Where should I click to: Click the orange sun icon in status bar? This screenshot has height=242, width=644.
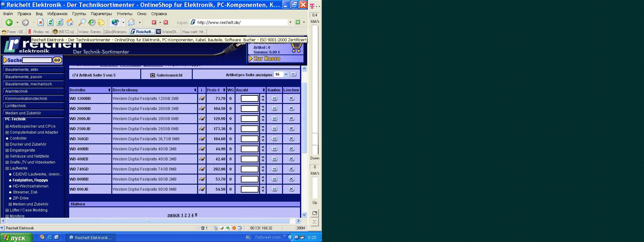tap(234, 228)
